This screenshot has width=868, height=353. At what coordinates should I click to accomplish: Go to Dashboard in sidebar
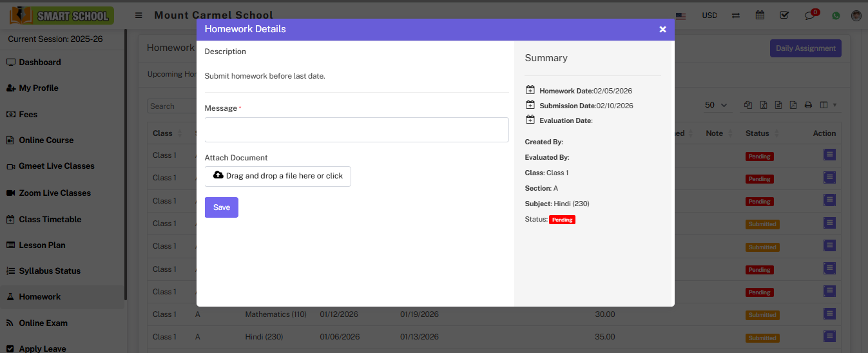click(x=40, y=62)
